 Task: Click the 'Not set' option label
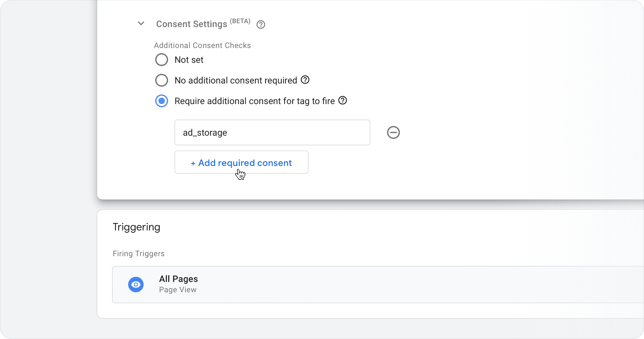tap(189, 60)
